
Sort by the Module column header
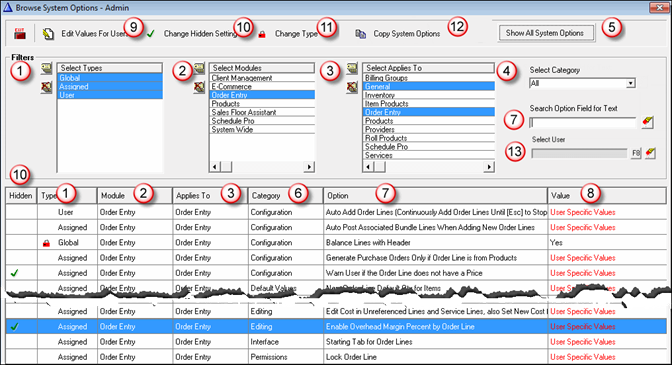135,196
